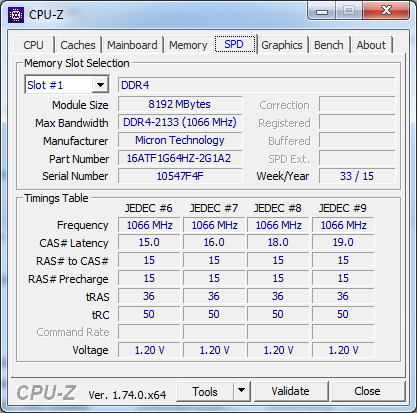Click the Week/Year value 33 / 15
Image resolution: width=417 pixels, height=413 pixels.
[x=357, y=176]
